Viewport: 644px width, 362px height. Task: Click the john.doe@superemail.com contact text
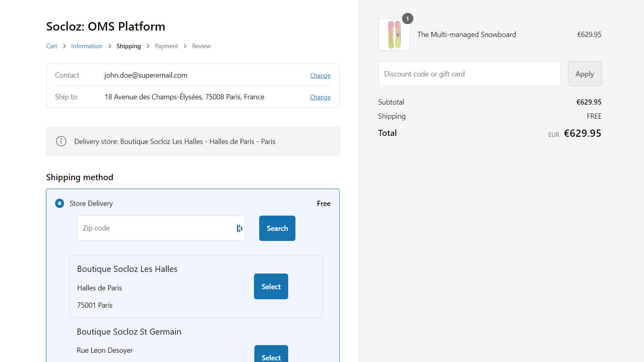coord(146,75)
